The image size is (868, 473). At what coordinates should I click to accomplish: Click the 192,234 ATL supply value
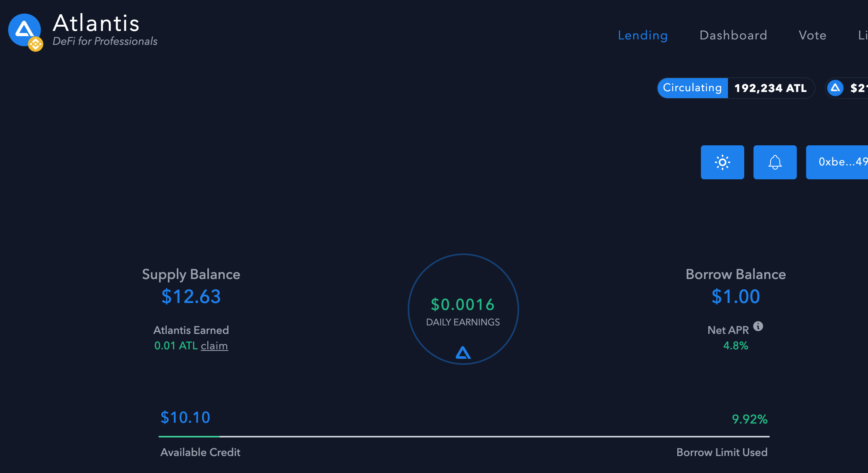770,88
